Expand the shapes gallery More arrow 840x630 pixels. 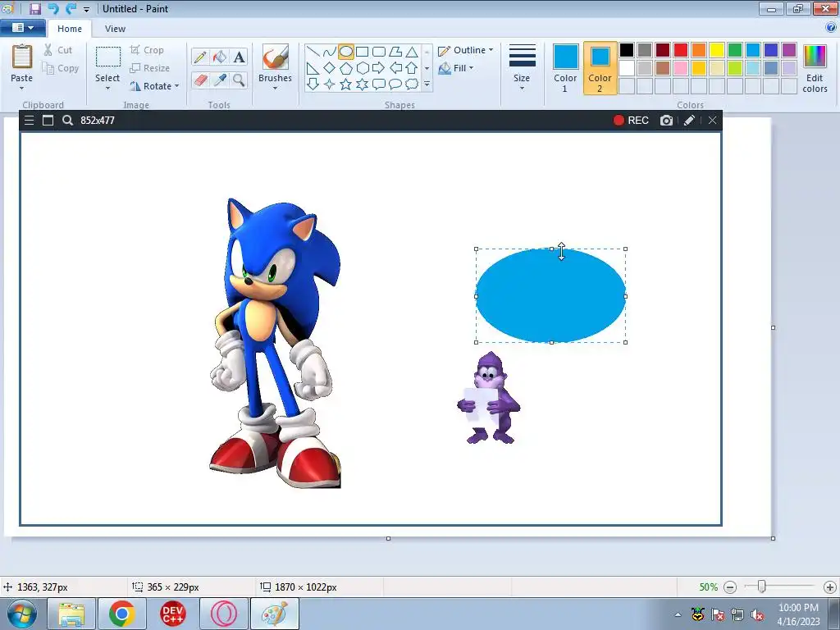427,84
